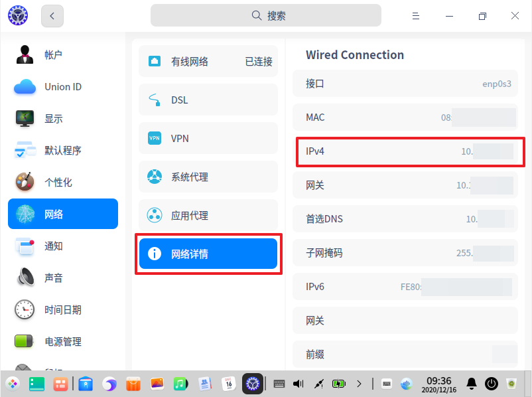
Task: Open Default Apps settings
Action: tap(63, 150)
